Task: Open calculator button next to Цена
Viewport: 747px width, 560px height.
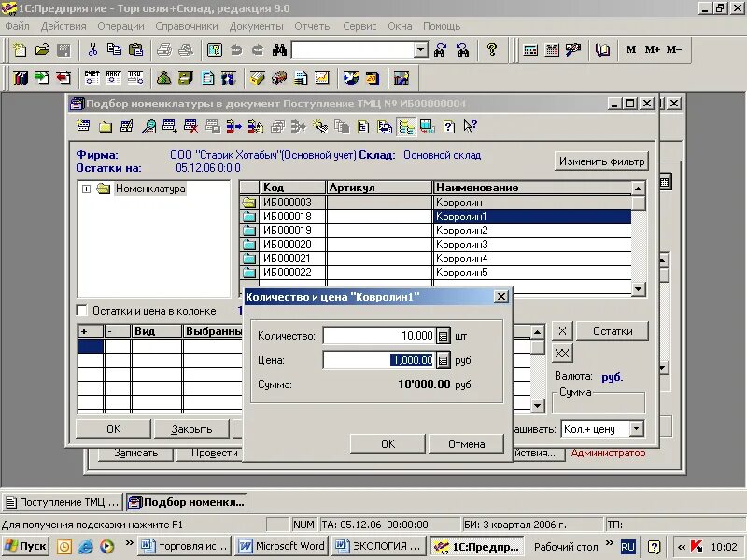Action: point(443,360)
